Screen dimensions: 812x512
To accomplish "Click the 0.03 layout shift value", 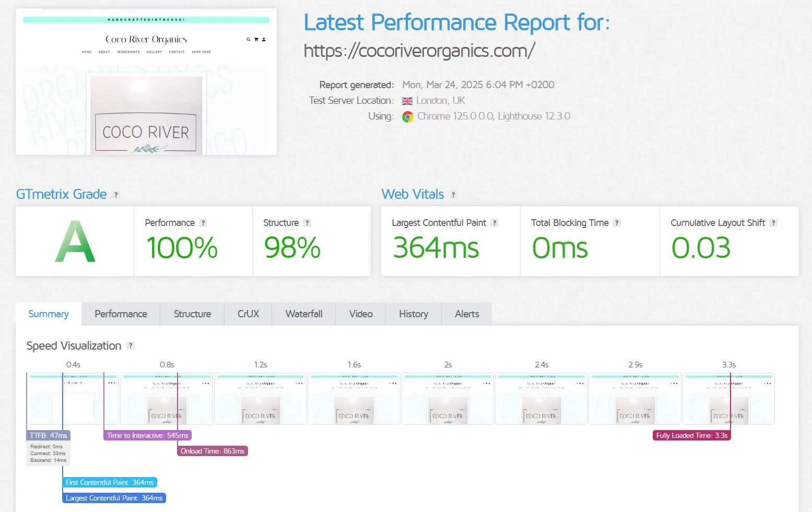I will (x=701, y=248).
